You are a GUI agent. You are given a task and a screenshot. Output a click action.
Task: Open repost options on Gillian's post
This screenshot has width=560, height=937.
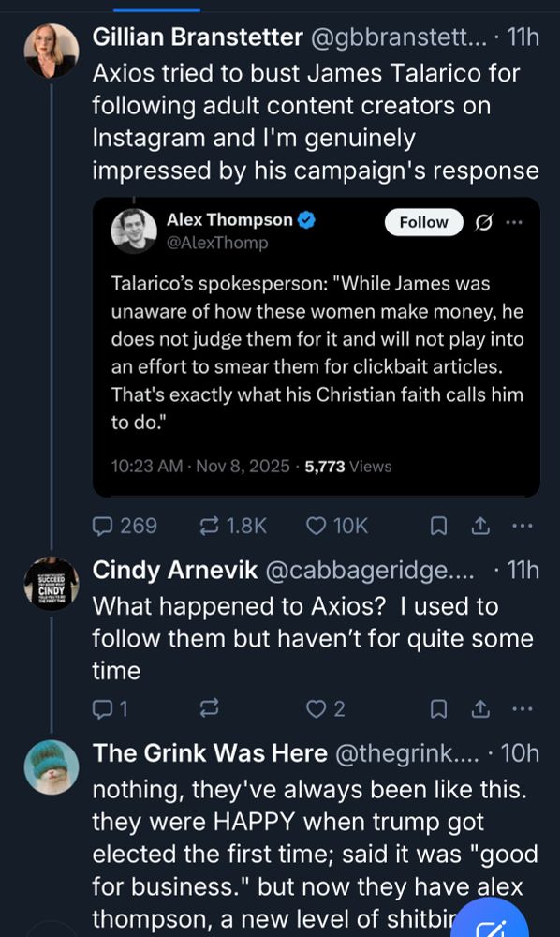coord(208,527)
